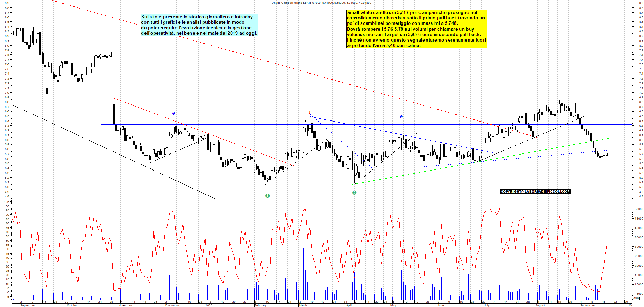Click the line 'Dovrà rompere i 5,76-5,78 sui volumi'
The height and width of the screenshot is (307, 644).
click(x=410, y=29)
